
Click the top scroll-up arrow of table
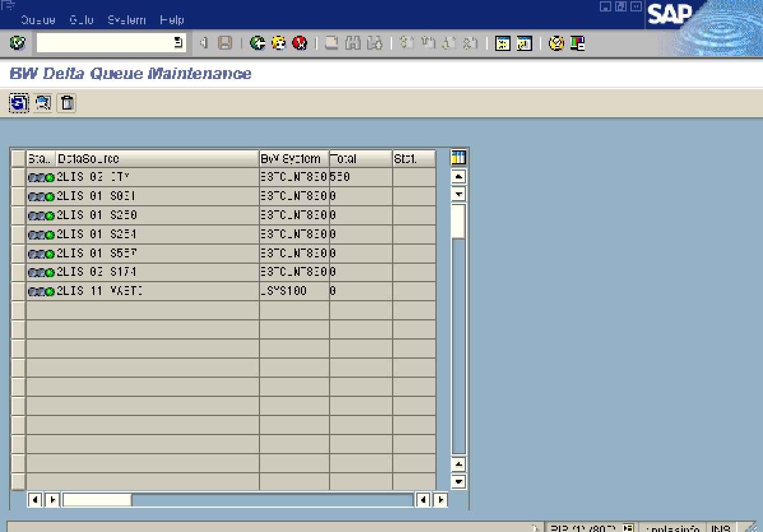tap(458, 176)
